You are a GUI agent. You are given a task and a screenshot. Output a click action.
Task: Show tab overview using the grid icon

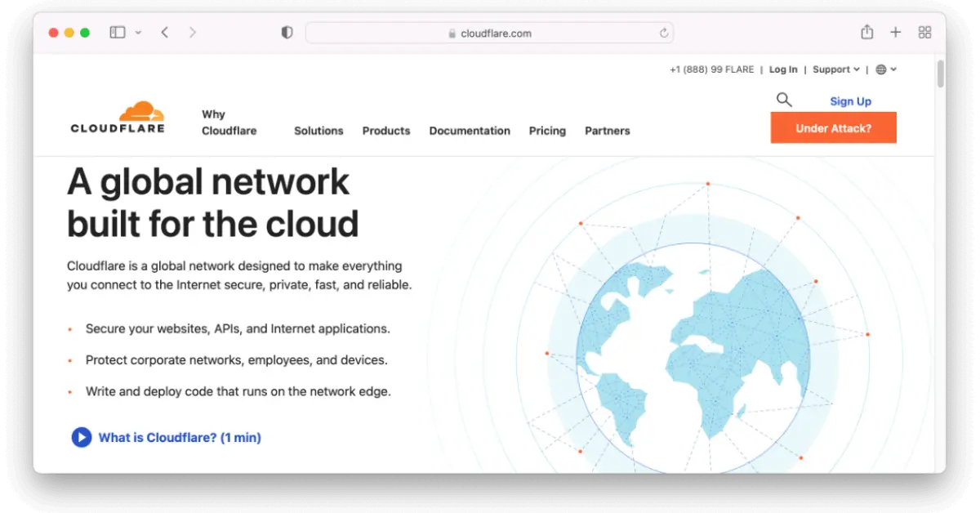[924, 32]
